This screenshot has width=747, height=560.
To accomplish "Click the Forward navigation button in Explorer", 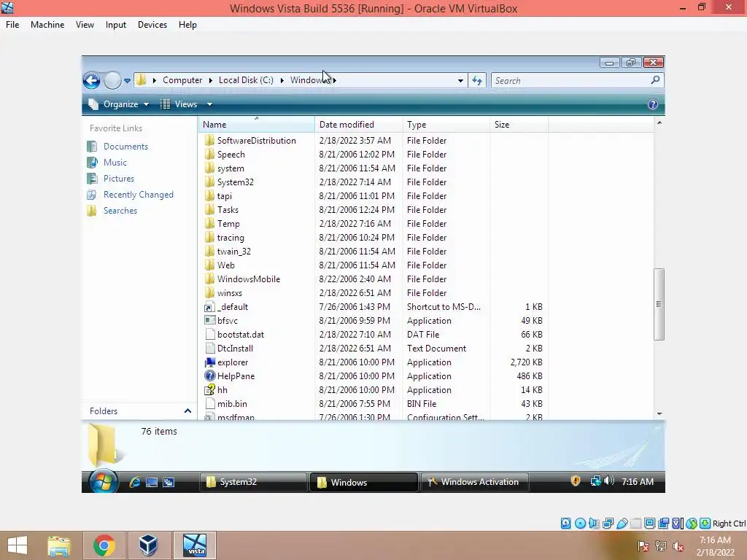I will point(112,80).
